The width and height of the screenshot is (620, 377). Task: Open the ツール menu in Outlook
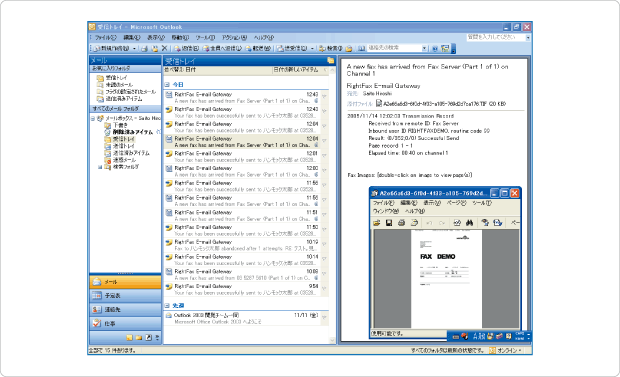pyautogui.click(x=205, y=38)
